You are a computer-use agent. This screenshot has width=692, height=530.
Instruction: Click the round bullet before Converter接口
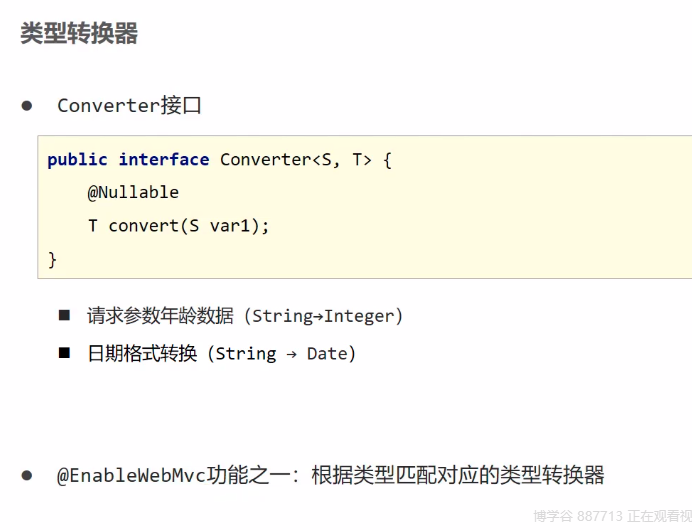(x=27, y=105)
